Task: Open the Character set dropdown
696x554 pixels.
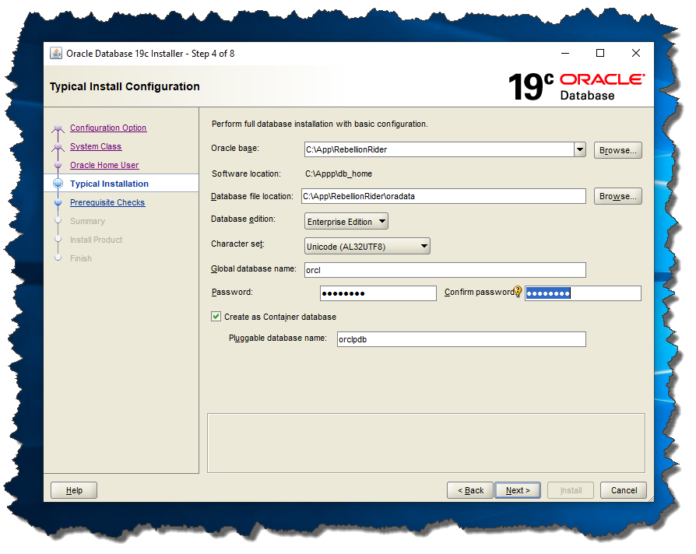Action: [367, 246]
